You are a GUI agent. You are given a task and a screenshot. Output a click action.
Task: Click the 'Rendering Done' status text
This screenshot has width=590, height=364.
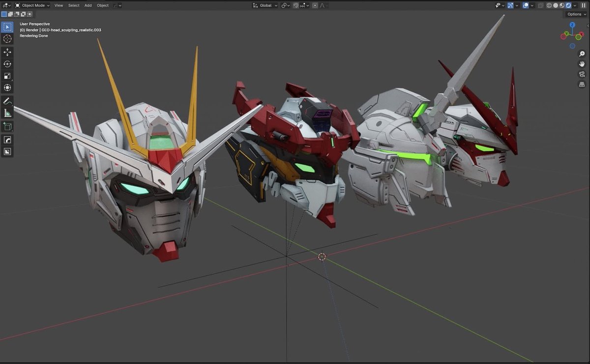(34, 36)
